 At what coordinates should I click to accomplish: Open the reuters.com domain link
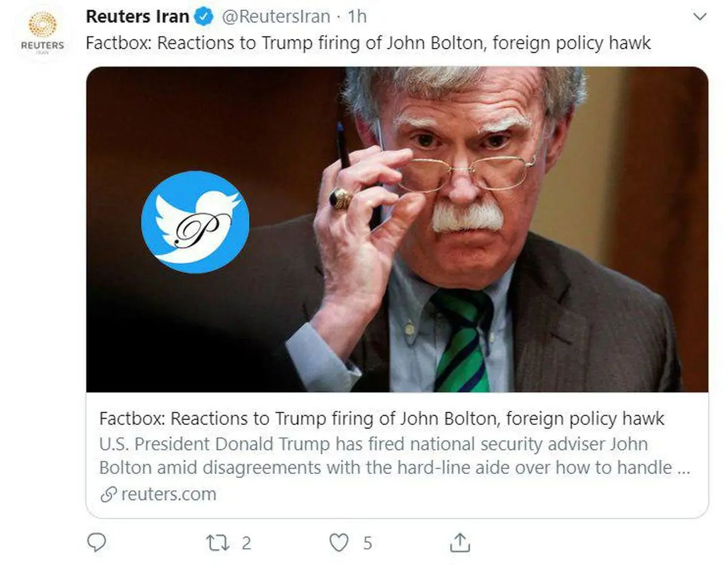click(x=169, y=494)
